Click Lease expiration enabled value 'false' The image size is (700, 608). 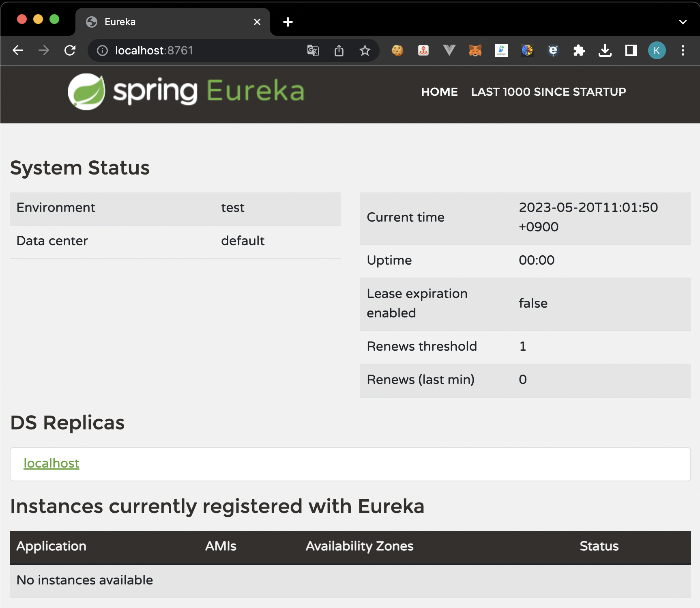533,303
